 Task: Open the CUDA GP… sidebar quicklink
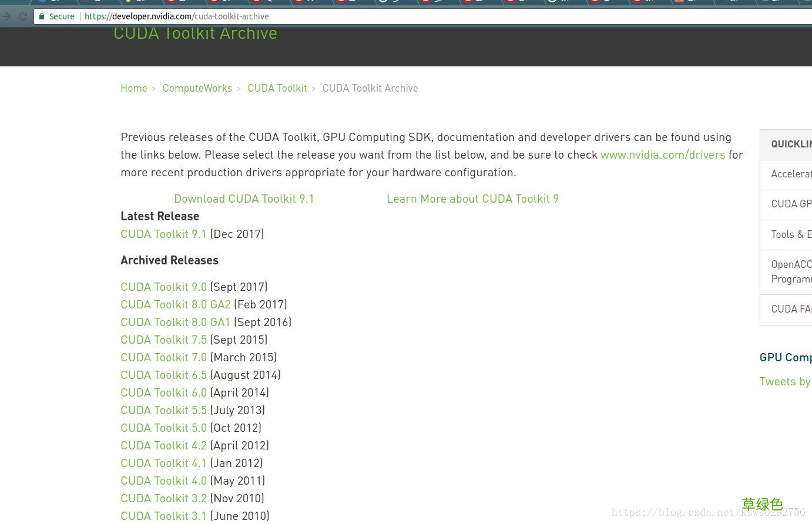(x=791, y=204)
